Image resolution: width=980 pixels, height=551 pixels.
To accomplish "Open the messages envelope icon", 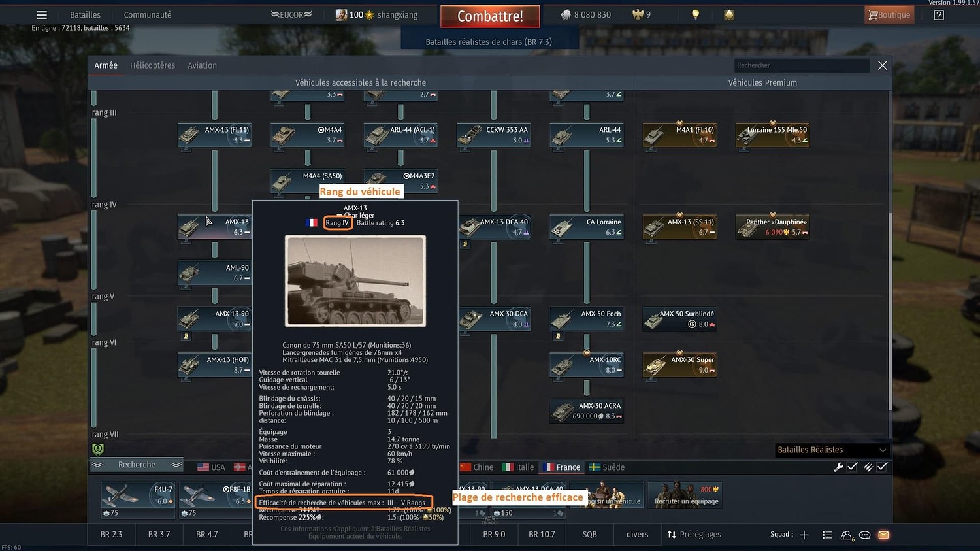I will [x=883, y=535].
